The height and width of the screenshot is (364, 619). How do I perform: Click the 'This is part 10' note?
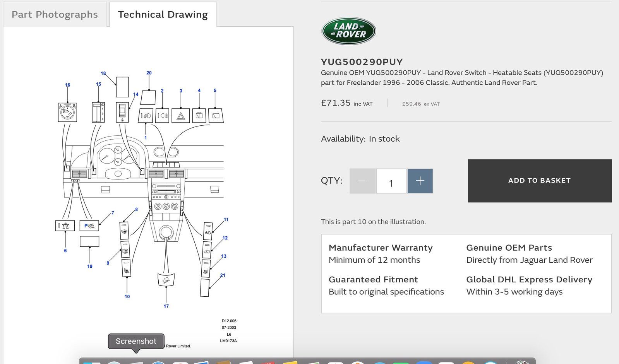[373, 222]
